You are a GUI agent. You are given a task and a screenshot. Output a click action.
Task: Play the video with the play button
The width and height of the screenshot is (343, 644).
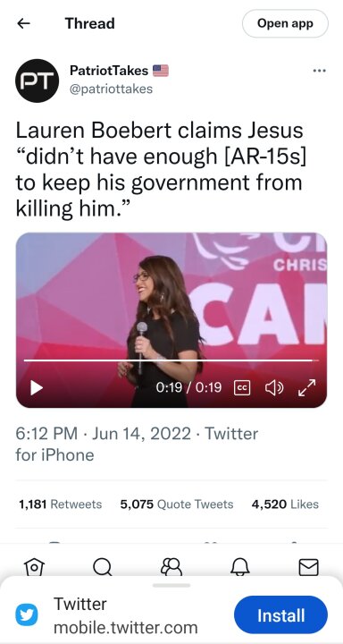[37, 387]
